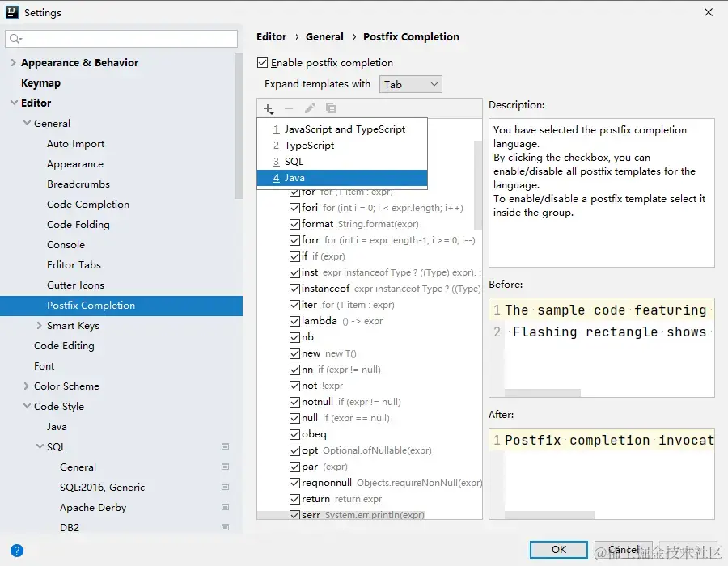Screen dimensions: 728x566
Task: Click the settings search input field
Action: tap(121, 39)
